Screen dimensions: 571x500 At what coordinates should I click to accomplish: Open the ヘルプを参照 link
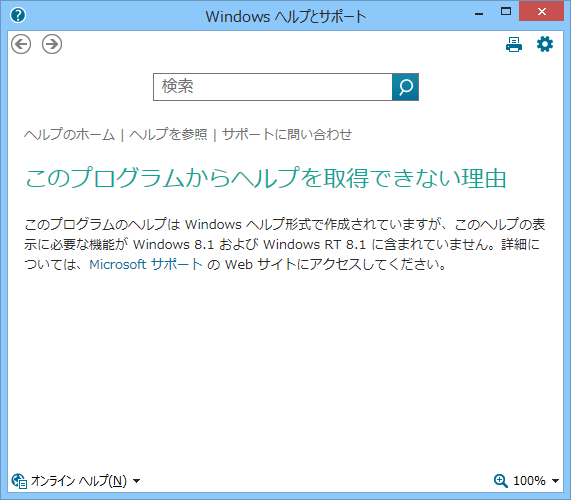[x=168, y=134]
